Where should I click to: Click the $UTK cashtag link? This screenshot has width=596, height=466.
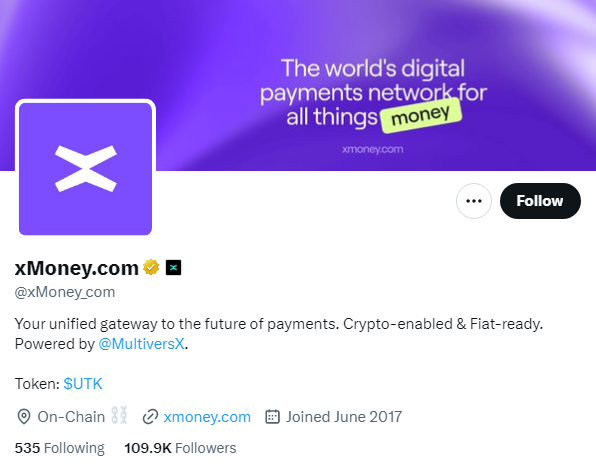pyautogui.click(x=83, y=384)
